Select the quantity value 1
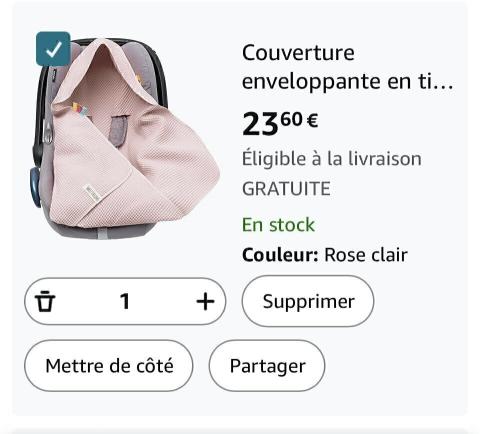Viewport: 480px width, 434px height. pyautogui.click(x=125, y=301)
